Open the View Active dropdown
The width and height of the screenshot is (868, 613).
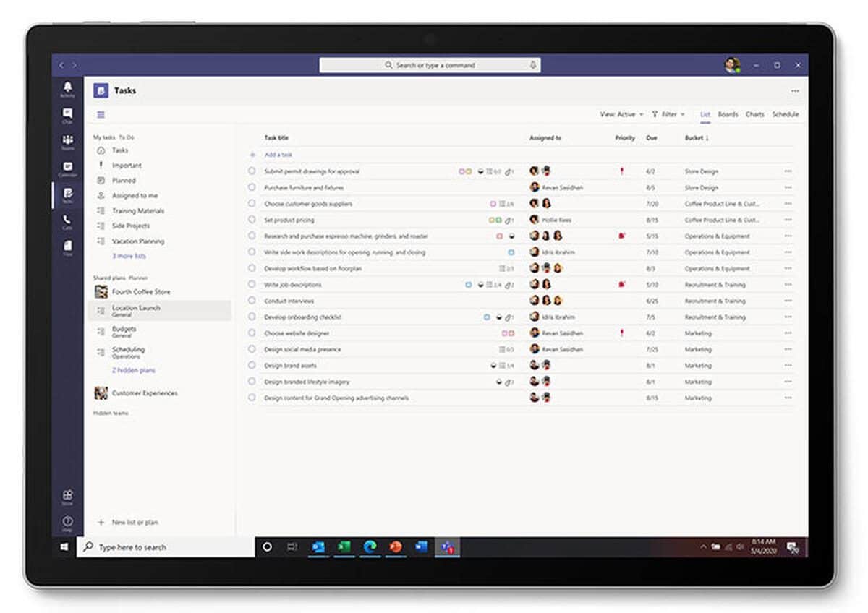click(621, 114)
